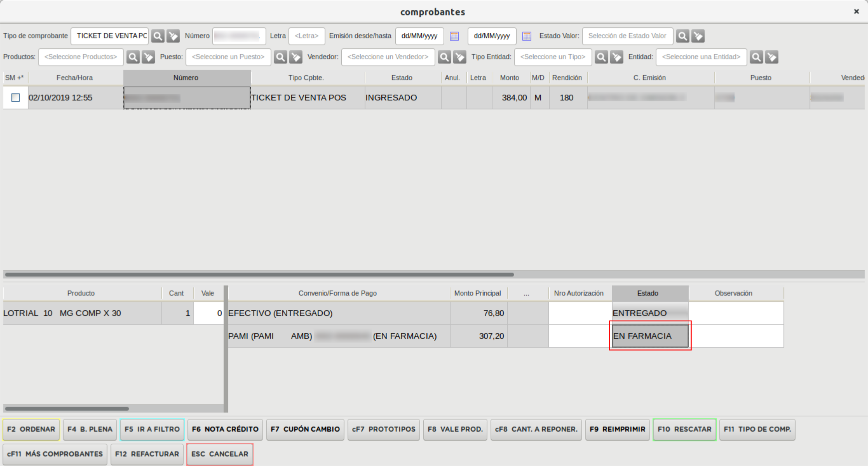Tick checkbox for 02/10/2019 12:55 row
The width and height of the screenshot is (868, 466).
16,98
